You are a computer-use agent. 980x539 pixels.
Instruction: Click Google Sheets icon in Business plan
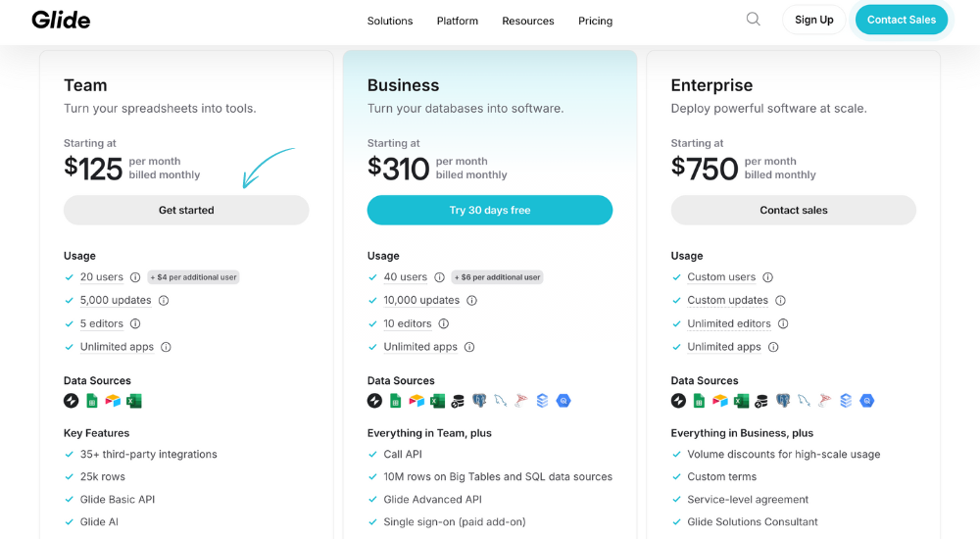point(396,401)
